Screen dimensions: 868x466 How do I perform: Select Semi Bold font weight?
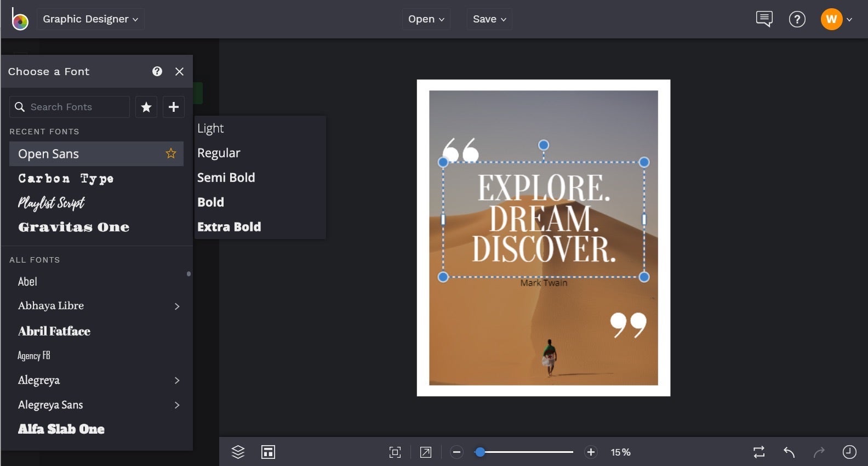pyautogui.click(x=226, y=178)
